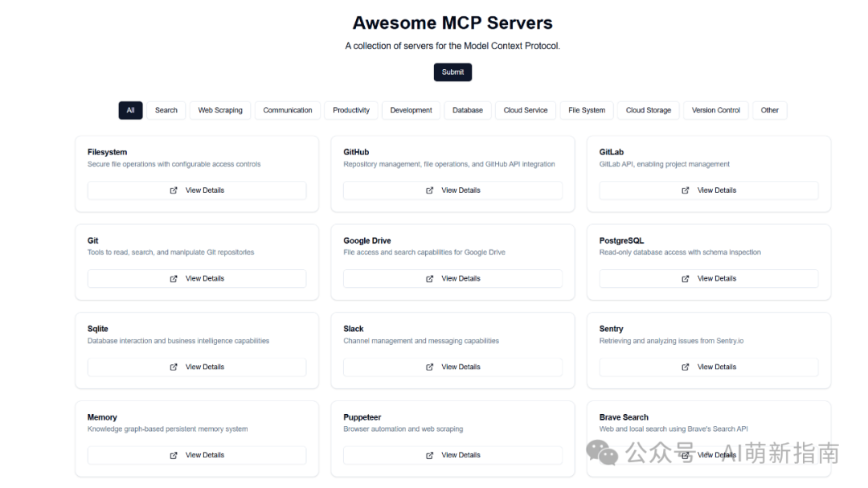The image size is (868, 488).
Task: Show Database category servers
Action: (x=468, y=110)
